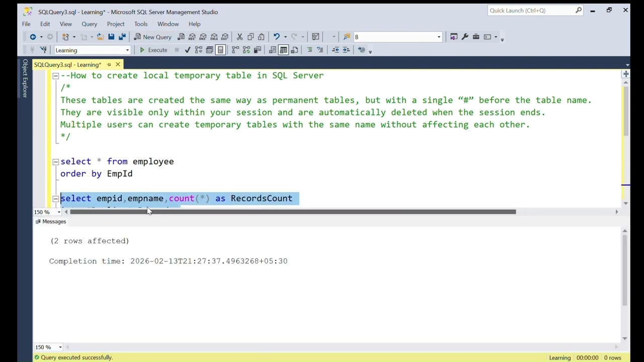Open the Tools menu
The height and width of the screenshot is (362, 644).
tap(141, 24)
